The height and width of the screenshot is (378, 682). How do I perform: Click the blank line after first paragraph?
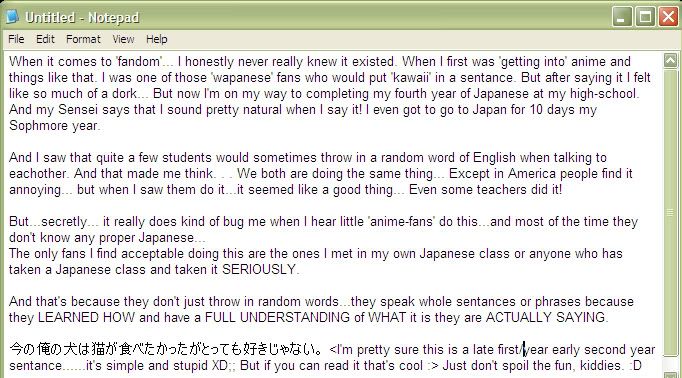(333, 142)
